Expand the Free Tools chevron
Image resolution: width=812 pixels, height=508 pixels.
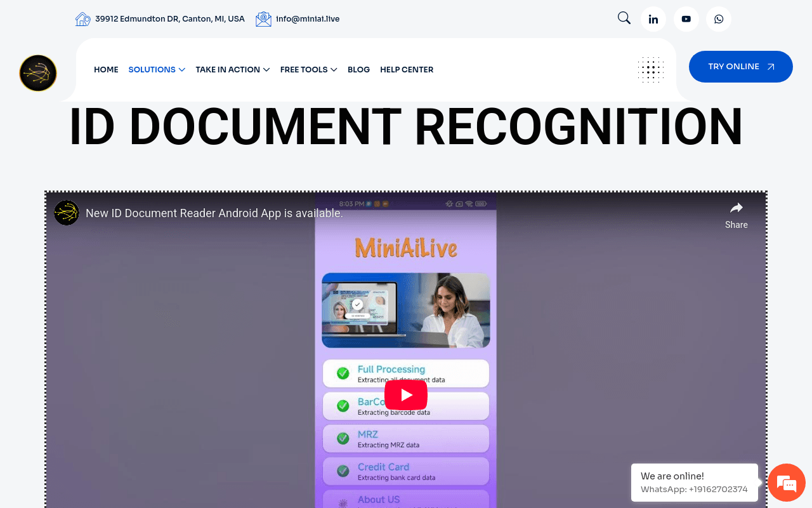point(334,70)
